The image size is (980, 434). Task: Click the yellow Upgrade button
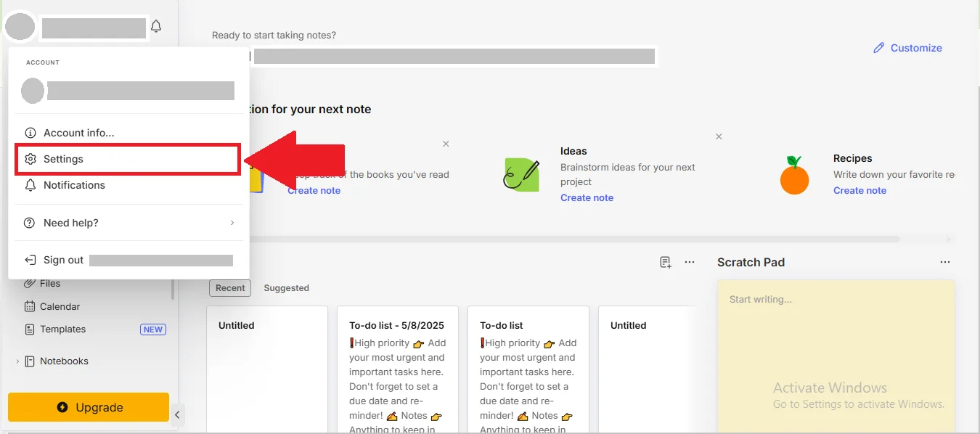coord(89,407)
